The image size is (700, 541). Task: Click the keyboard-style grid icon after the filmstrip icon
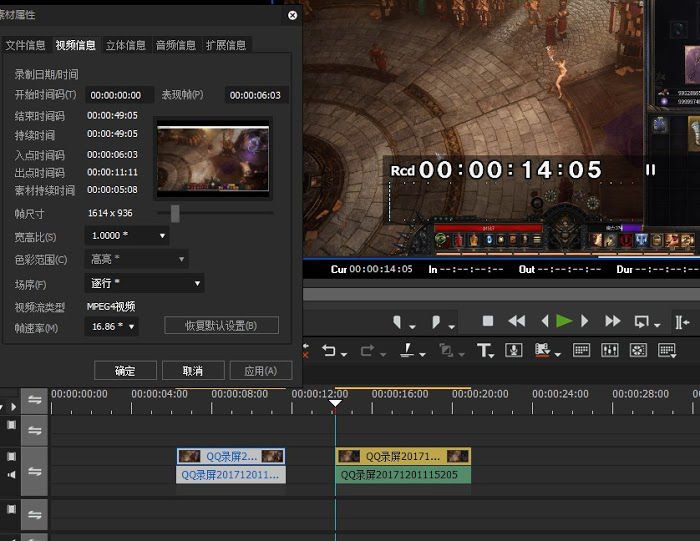pos(581,350)
